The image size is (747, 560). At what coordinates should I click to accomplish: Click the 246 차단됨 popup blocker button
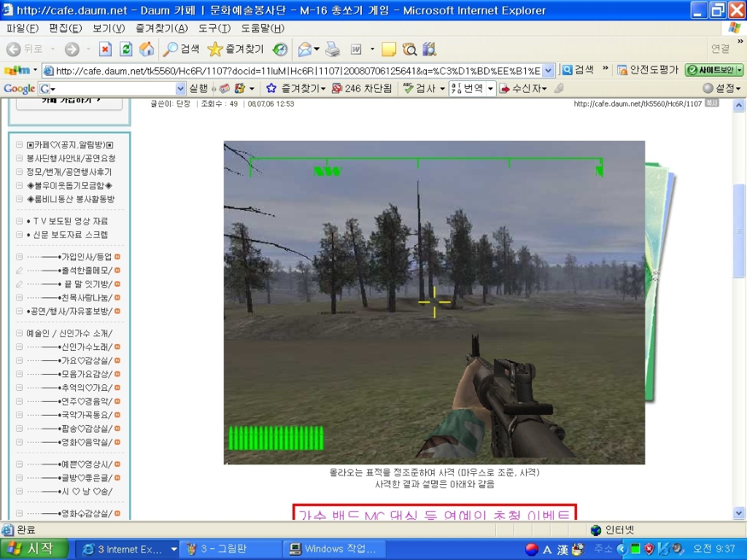click(362, 88)
